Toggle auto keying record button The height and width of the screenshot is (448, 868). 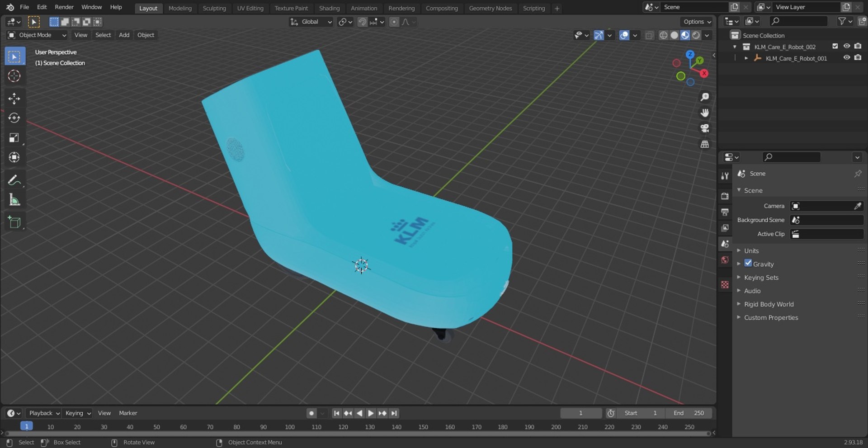(x=311, y=413)
